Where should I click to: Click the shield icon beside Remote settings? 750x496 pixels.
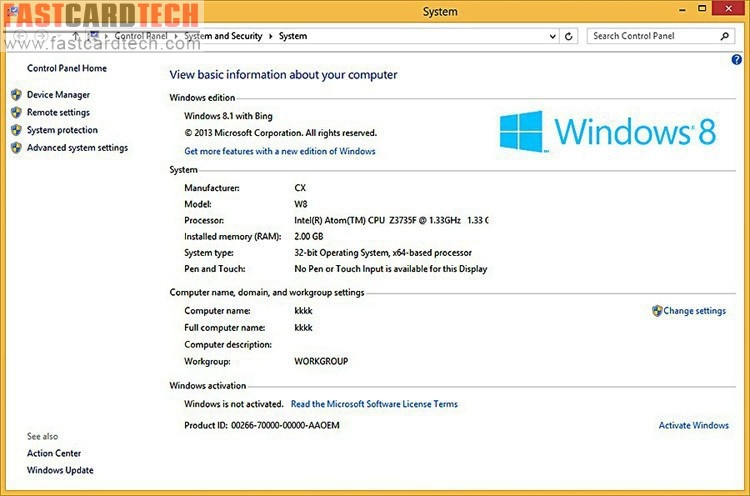[x=16, y=112]
